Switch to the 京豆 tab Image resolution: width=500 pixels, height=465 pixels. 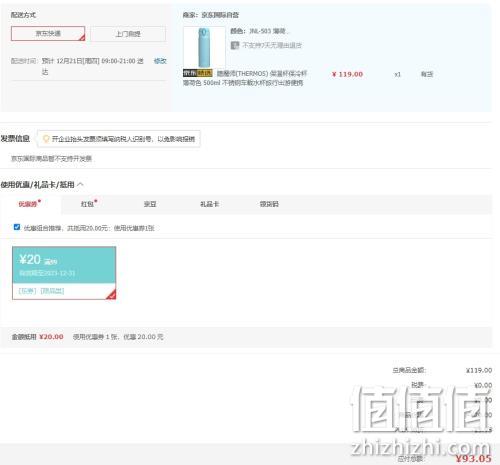150,204
